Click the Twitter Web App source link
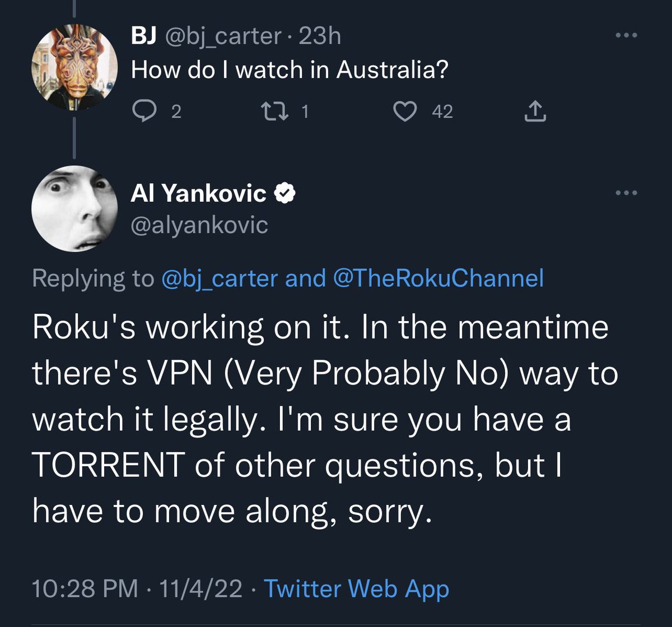The height and width of the screenshot is (627, 672). click(x=356, y=589)
